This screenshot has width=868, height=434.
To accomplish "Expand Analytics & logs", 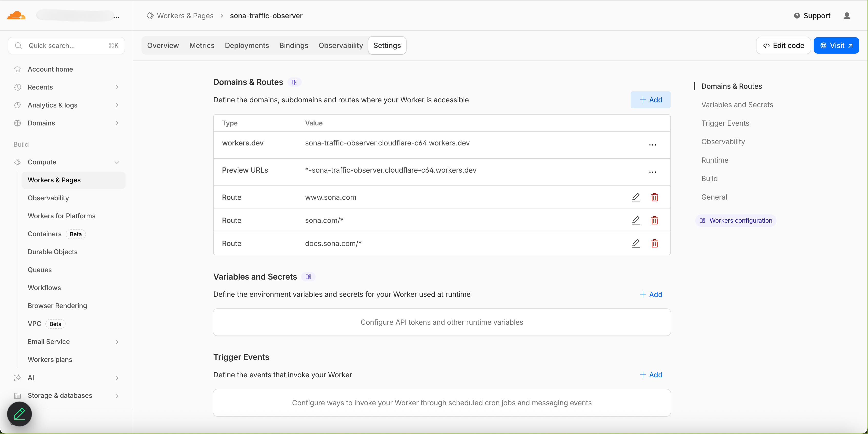I will 117,105.
